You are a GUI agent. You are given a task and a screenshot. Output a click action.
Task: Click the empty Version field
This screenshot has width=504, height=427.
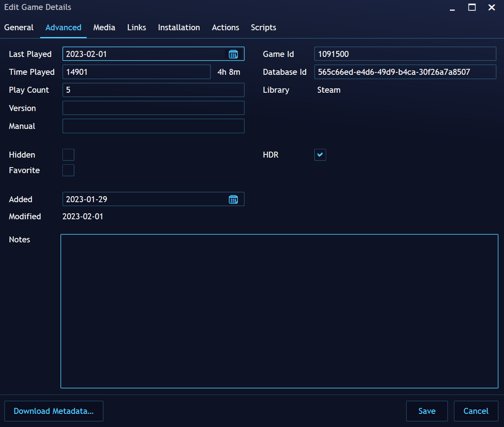[153, 108]
